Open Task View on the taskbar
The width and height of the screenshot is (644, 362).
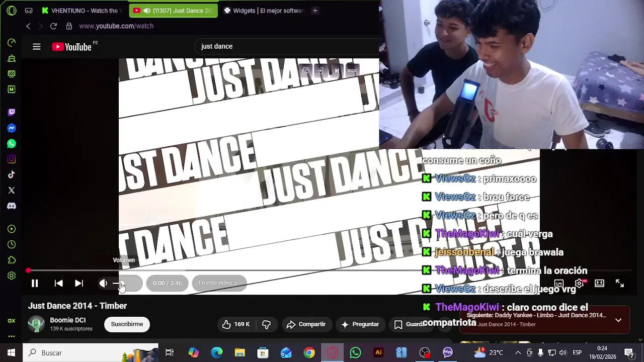(x=170, y=353)
